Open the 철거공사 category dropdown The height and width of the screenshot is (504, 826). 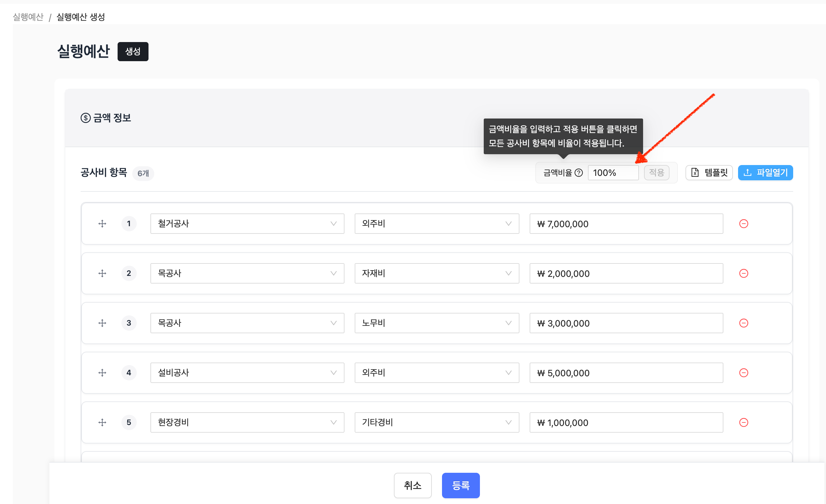pos(247,224)
